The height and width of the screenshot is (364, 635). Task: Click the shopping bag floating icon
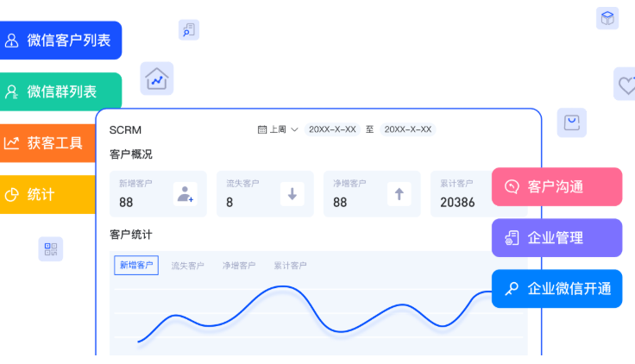pos(572,122)
